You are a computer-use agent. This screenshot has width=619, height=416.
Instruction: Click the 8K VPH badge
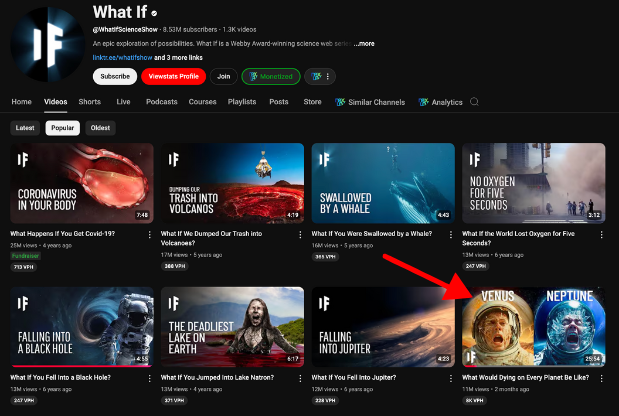point(474,400)
